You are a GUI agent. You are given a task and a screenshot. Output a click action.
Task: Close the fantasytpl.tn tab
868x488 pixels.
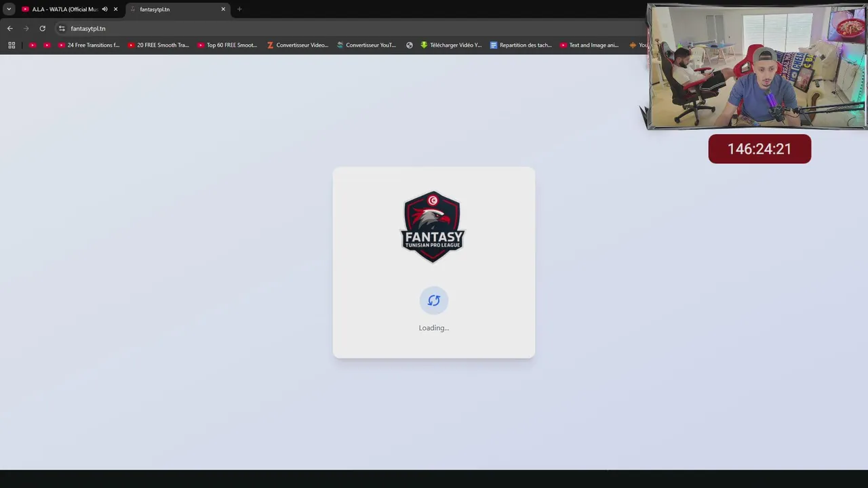coord(223,9)
